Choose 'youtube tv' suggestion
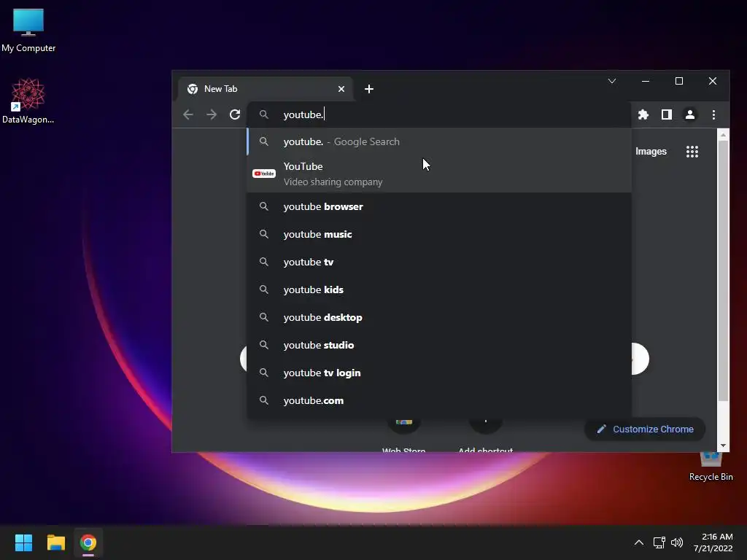Screen dimensions: 747x560 439,262
